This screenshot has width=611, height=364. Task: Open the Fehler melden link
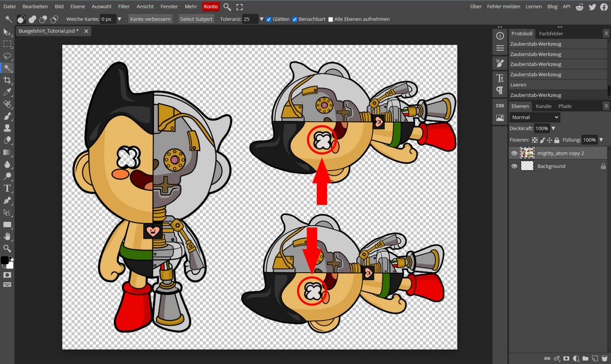(504, 7)
